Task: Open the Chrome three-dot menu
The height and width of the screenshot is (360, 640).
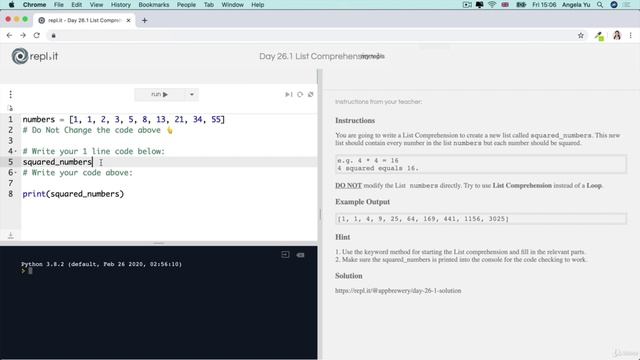Action: [631, 36]
